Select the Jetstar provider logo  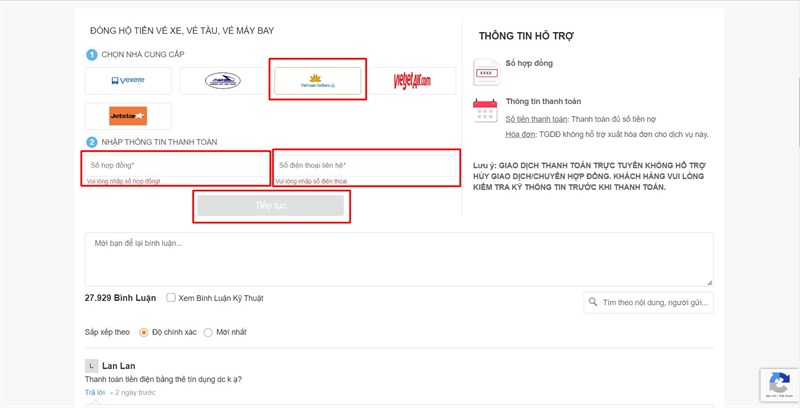point(128,116)
